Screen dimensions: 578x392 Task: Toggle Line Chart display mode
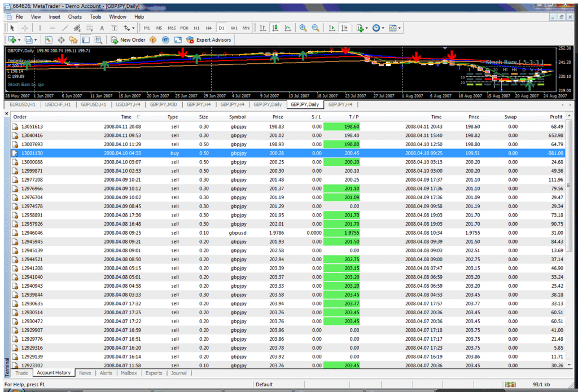tap(287, 28)
